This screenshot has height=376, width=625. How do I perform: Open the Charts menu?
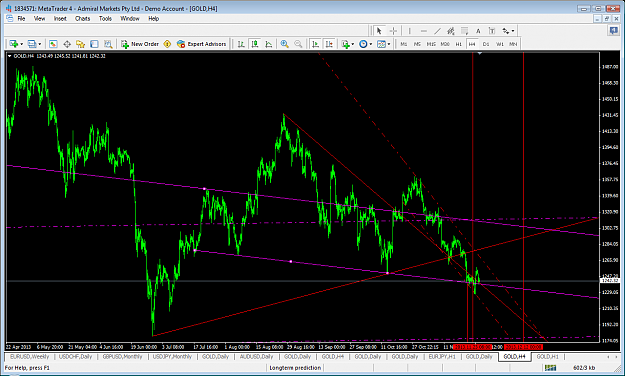pos(83,18)
